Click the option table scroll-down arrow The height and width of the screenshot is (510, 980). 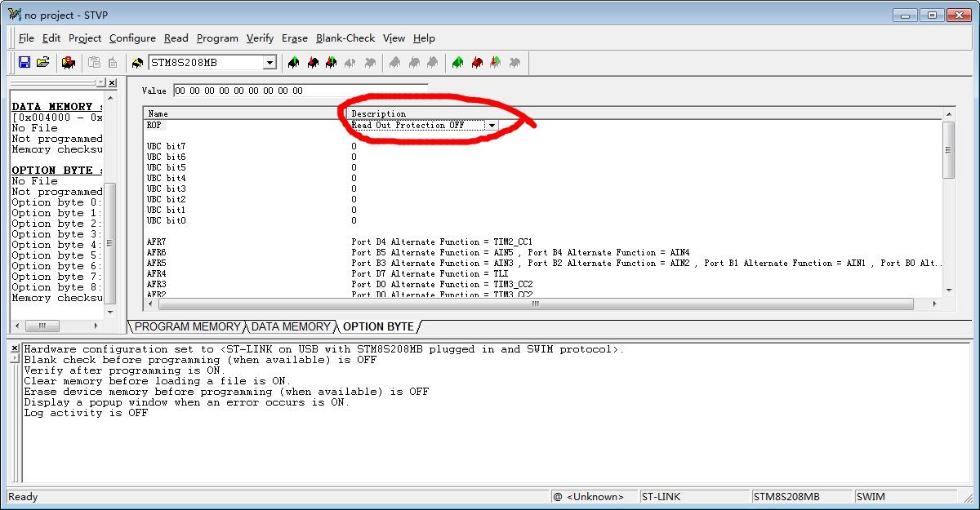pyautogui.click(x=948, y=290)
